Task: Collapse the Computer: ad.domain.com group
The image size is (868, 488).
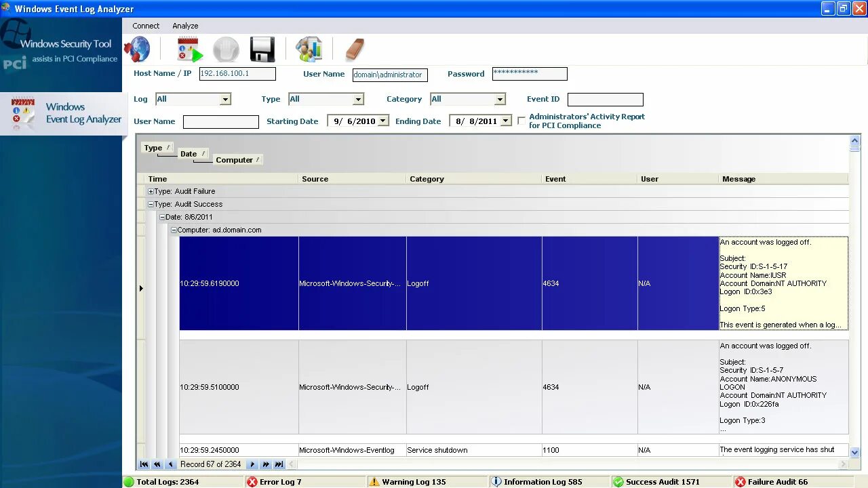Action: (174, 230)
